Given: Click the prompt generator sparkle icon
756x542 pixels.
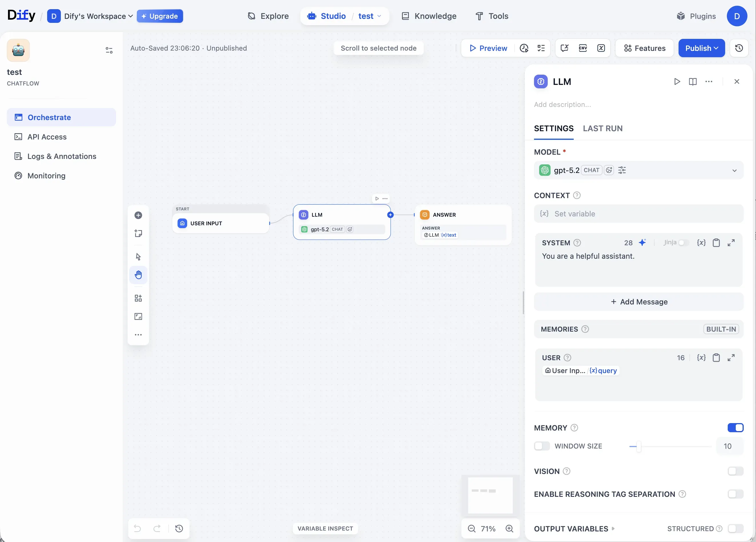Looking at the screenshot, I should 642,242.
